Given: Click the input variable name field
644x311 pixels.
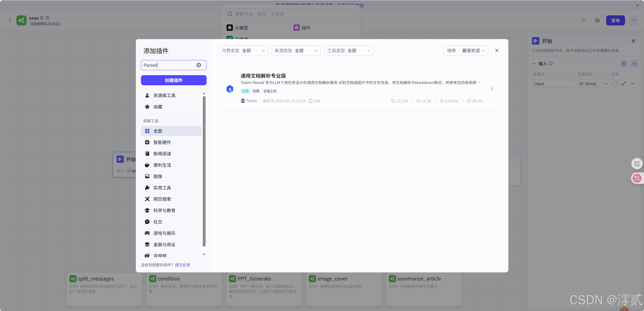Looking at the screenshot, I should coord(554,83).
